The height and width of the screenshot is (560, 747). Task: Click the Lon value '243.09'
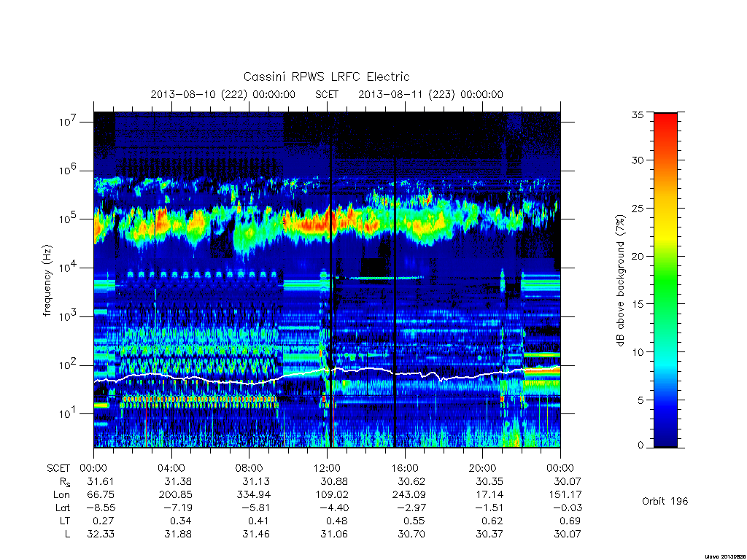[x=409, y=495]
